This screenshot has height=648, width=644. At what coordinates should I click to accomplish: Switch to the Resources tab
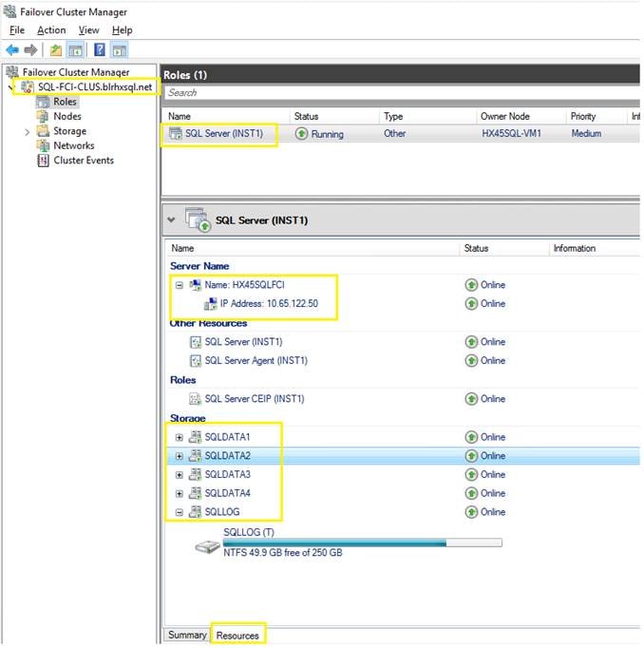tap(237, 636)
